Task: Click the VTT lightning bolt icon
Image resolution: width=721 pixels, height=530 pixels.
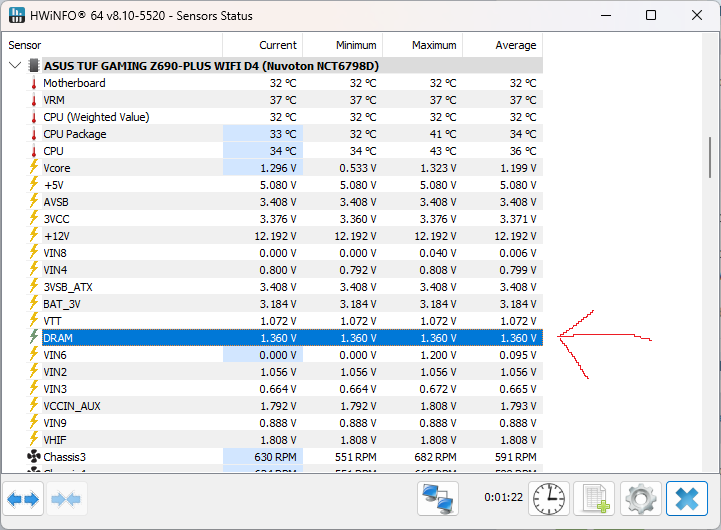Action: (x=34, y=320)
